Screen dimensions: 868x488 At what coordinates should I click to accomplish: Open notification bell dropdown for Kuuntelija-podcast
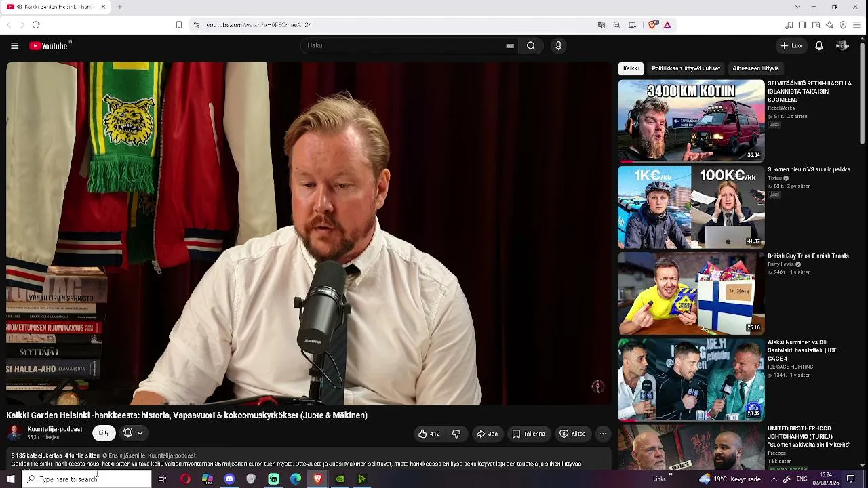pyautogui.click(x=133, y=433)
